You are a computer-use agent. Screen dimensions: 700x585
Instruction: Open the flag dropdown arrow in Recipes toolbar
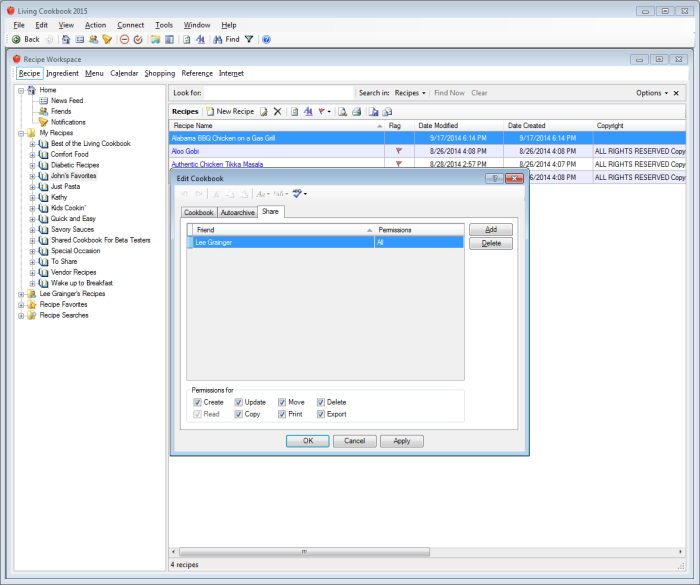(329, 112)
